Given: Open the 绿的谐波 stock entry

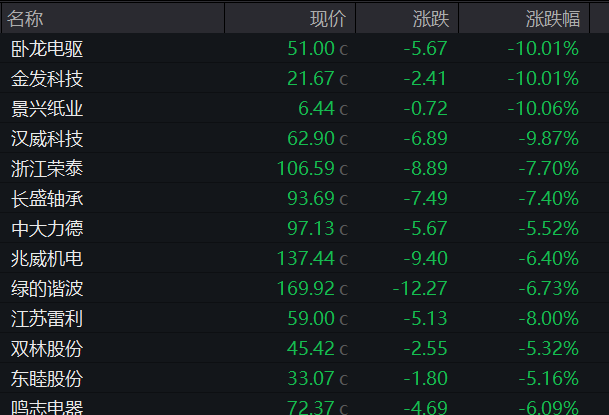Looking at the screenshot, I should [x=47, y=288].
